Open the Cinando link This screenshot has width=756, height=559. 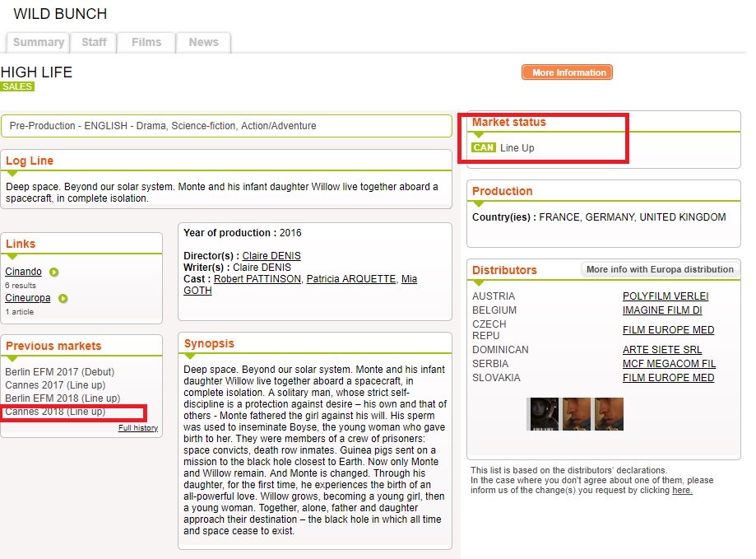pyautogui.click(x=23, y=272)
